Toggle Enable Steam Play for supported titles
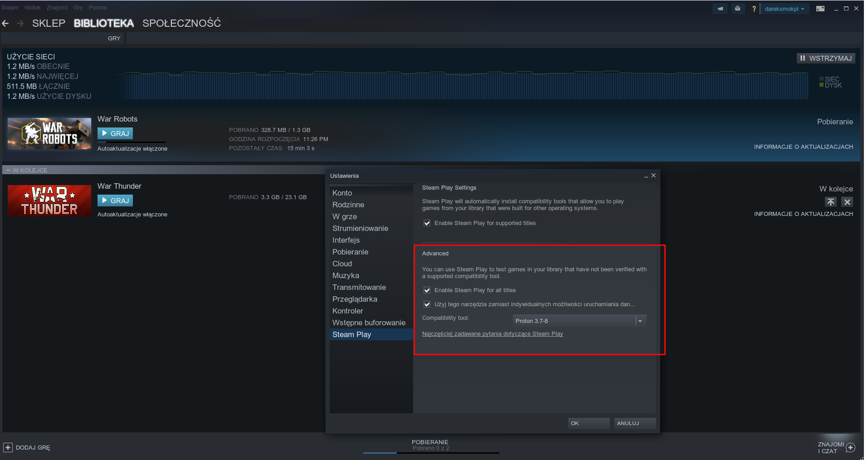 (x=427, y=223)
